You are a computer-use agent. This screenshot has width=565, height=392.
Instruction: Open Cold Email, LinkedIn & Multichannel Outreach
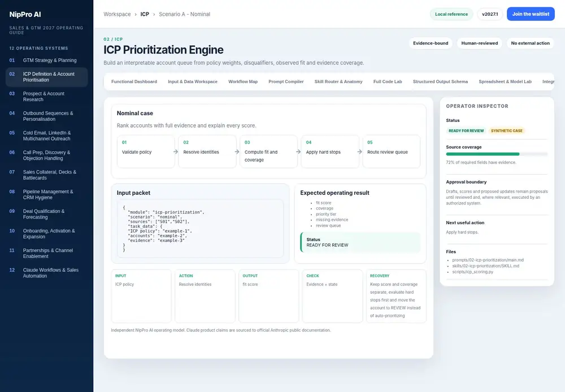click(x=47, y=136)
